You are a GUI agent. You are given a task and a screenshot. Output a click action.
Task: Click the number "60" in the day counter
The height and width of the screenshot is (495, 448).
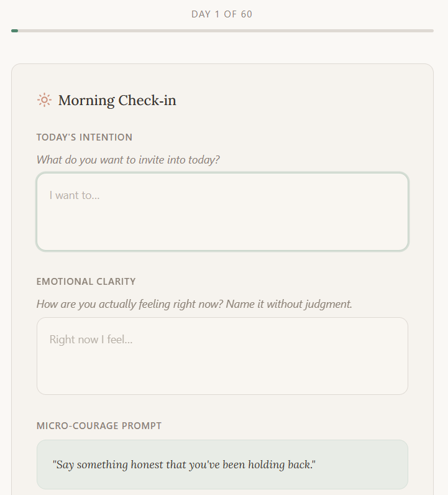(246, 14)
